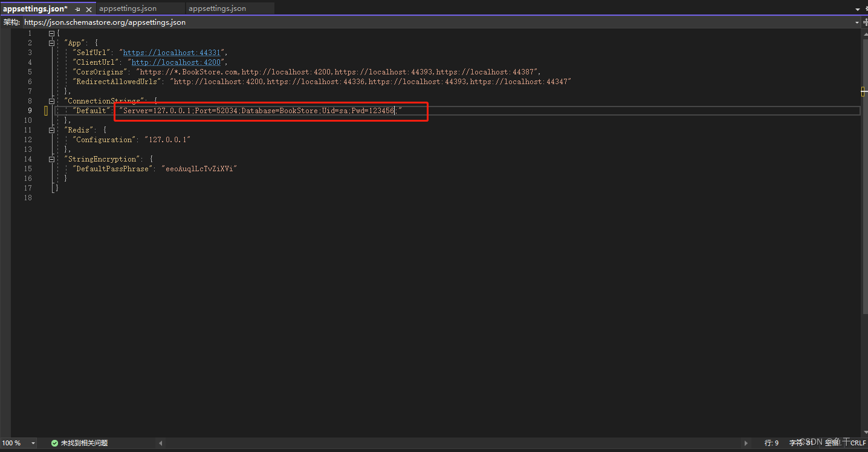Open the document tab list dropdown arrow
Image resolution: width=868 pixels, height=452 pixels.
[x=857, y=9]
